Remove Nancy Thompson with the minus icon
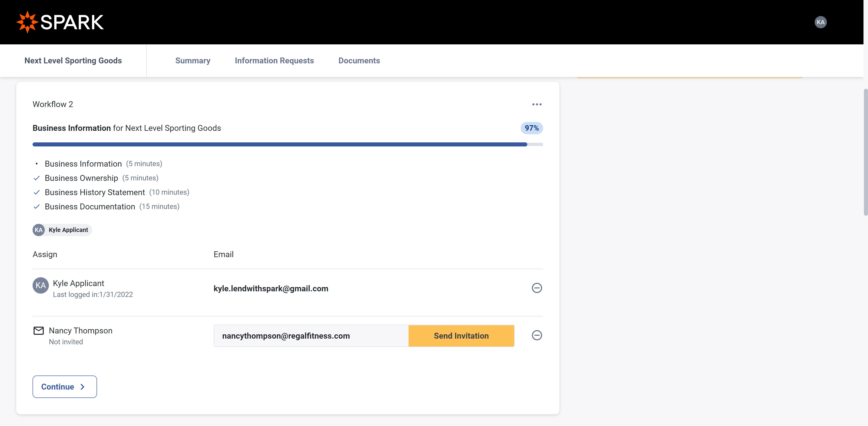Image resolution: width=868 pixels, height=426 pixels. click(537, 335)
